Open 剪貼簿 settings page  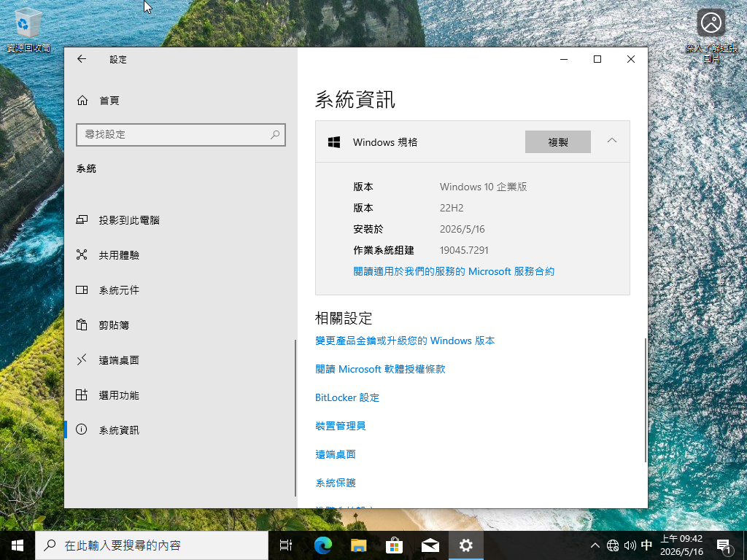(x=180, y=325)
